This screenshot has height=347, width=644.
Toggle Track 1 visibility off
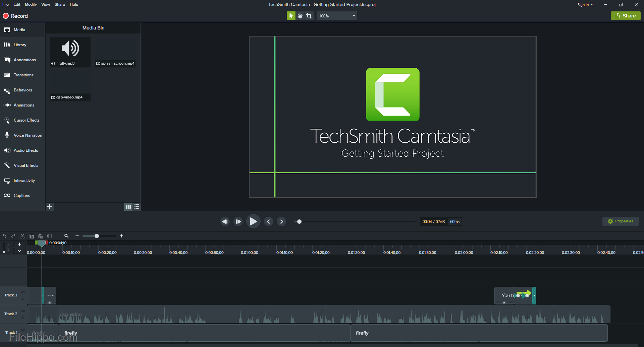[23, 330]
